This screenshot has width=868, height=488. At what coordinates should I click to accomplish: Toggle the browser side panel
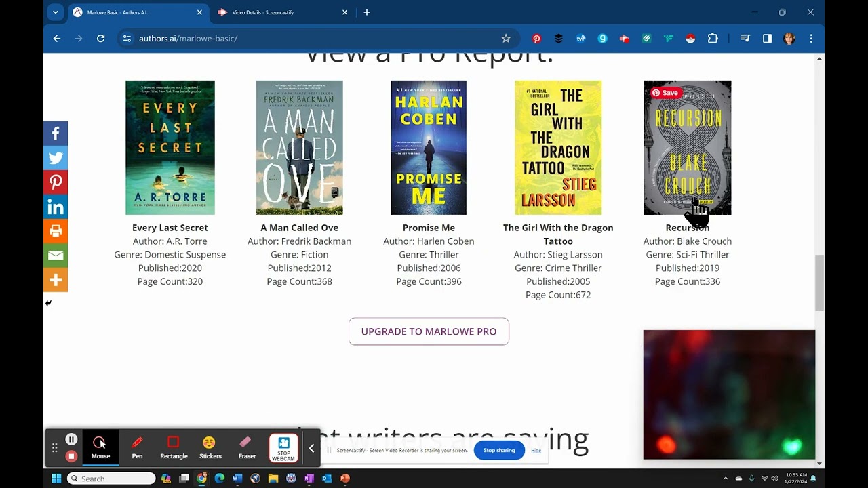click(767, 39)
